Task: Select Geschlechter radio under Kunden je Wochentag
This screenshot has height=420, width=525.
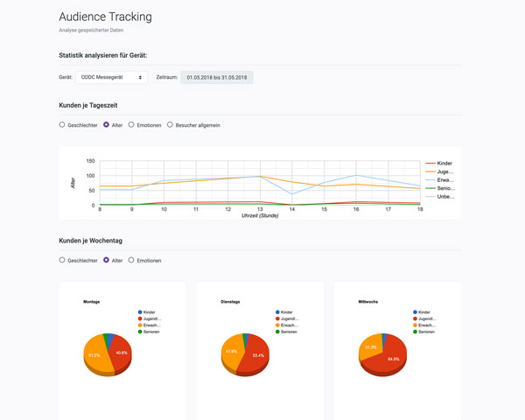Action: click(62, 260)
